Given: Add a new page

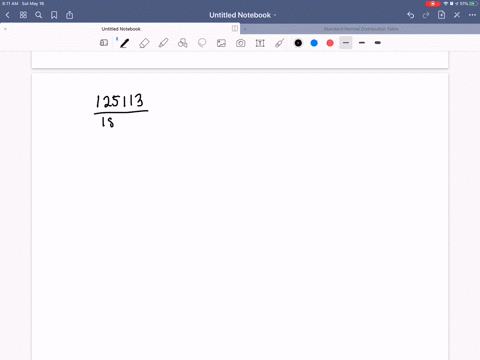Looking at the screenshot, I should click(441, 15).
